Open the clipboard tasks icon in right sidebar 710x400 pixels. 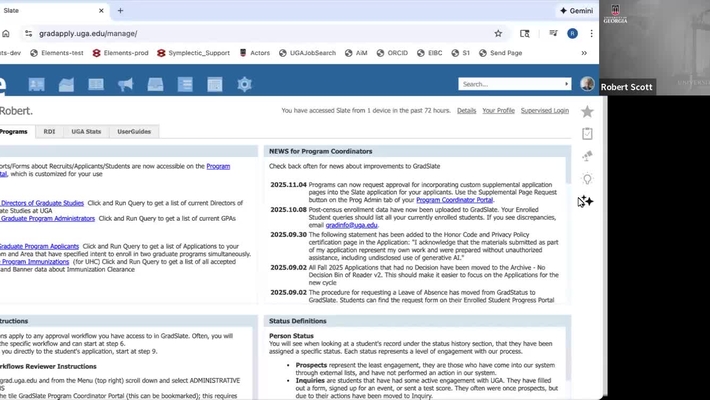[587, 134]
